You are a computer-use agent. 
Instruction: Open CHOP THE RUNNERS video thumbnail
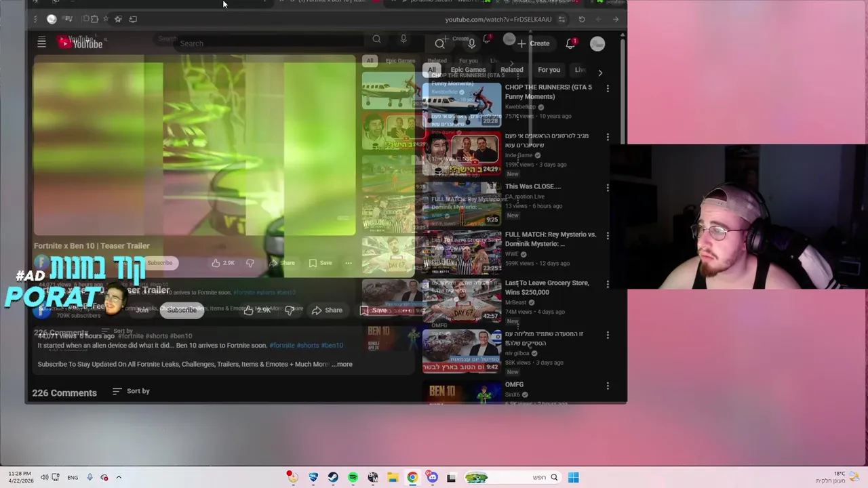462,105
